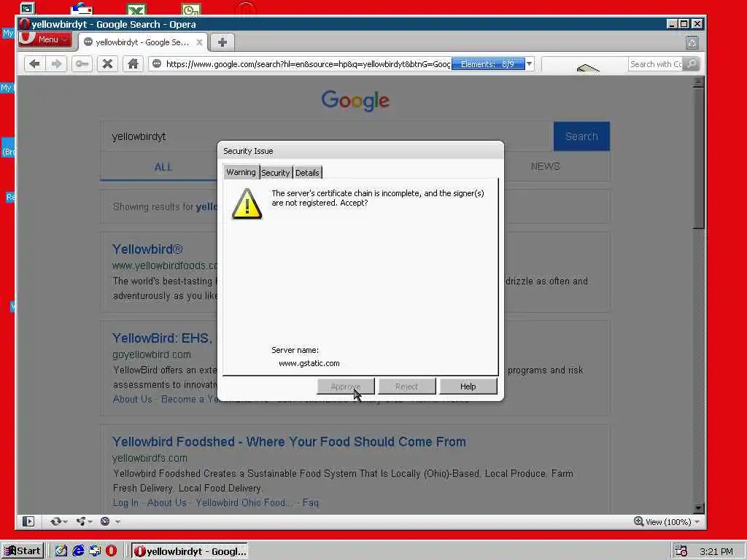
Task: Switch to the Security tab in dialog
Action: [275, 173]
